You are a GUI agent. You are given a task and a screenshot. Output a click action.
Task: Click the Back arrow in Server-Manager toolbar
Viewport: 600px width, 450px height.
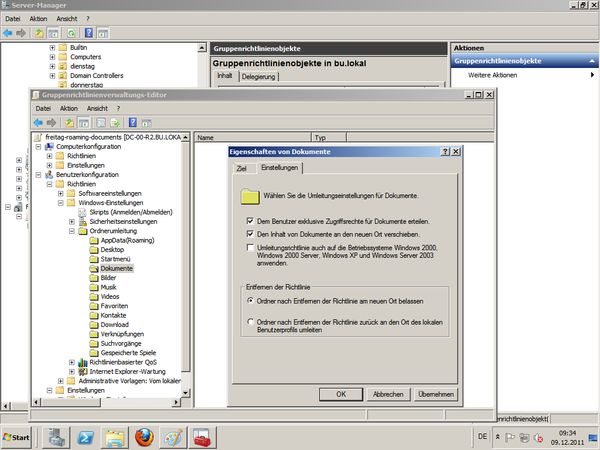(x=7, y=33)
